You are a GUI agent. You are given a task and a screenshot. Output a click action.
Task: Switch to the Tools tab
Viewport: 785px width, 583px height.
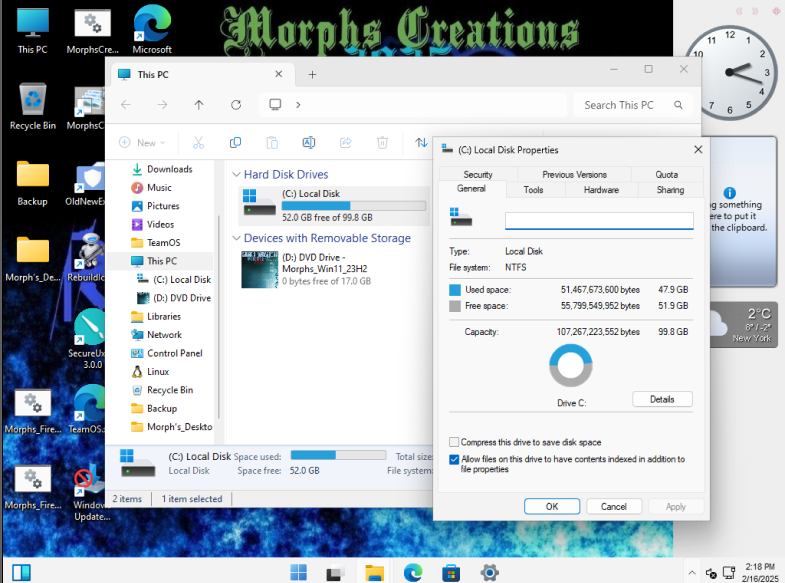534,190
